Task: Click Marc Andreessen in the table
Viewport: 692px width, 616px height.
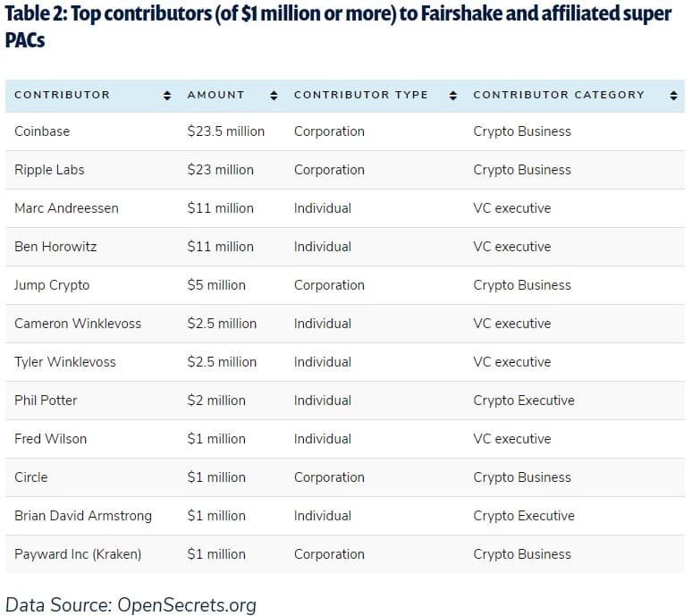Action: [x=66, y=208]
